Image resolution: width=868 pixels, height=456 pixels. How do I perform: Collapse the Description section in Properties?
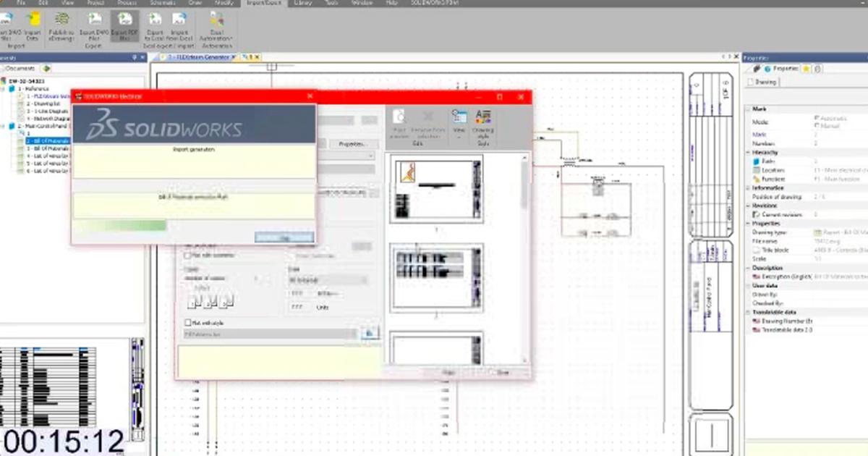(749, 268)
